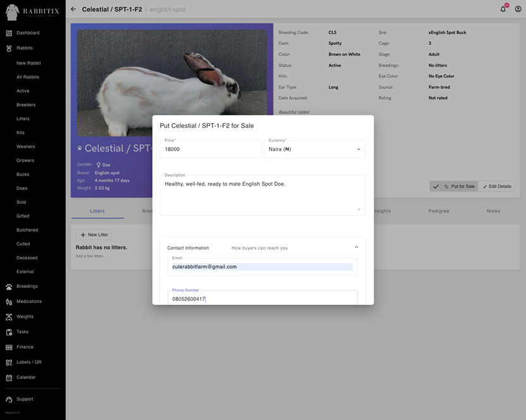Open the Calendar icon in sidebar
The height and width of the screenshot is (420, 526).
coord(9,377)
